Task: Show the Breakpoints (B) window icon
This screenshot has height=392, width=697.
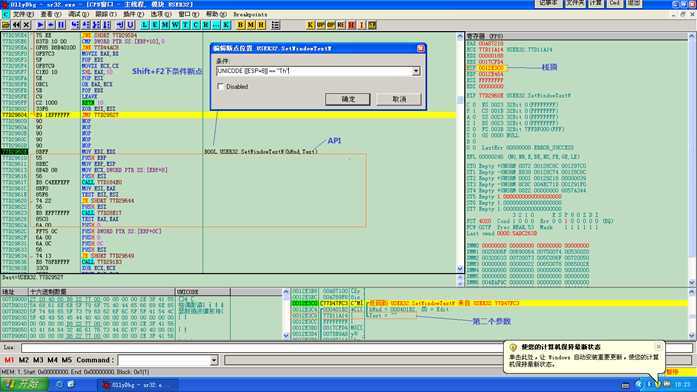Action: click(x=240, y=25)
